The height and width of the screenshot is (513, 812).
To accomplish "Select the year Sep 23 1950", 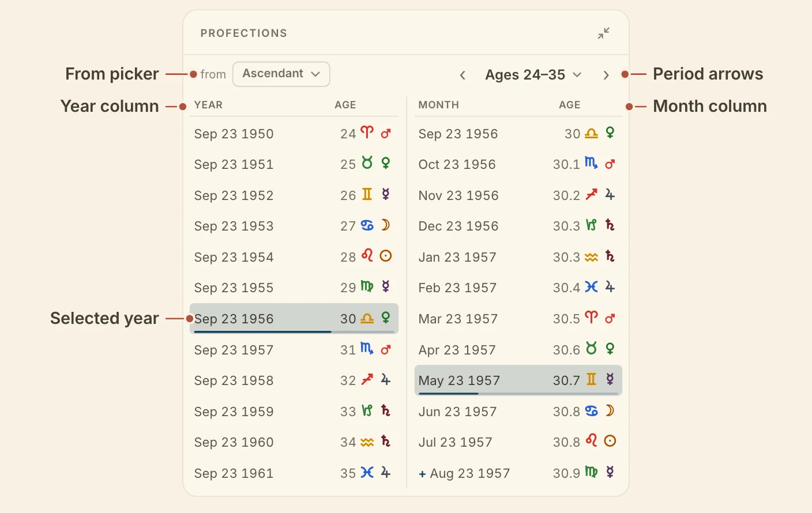I will pos(294,134).
